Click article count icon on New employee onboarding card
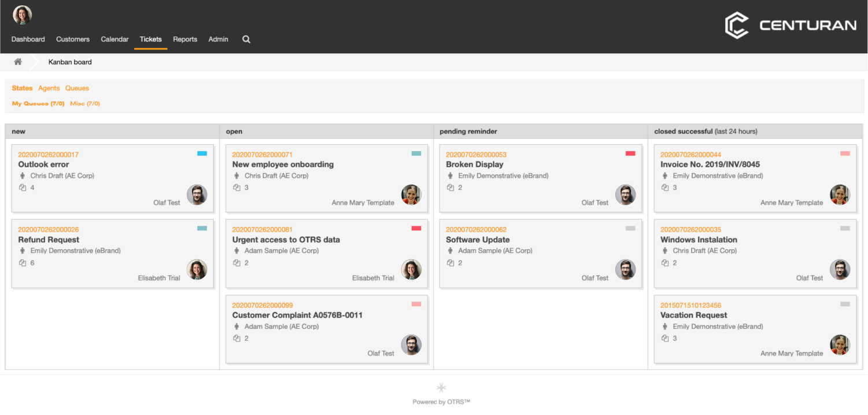 click(237, 188)
